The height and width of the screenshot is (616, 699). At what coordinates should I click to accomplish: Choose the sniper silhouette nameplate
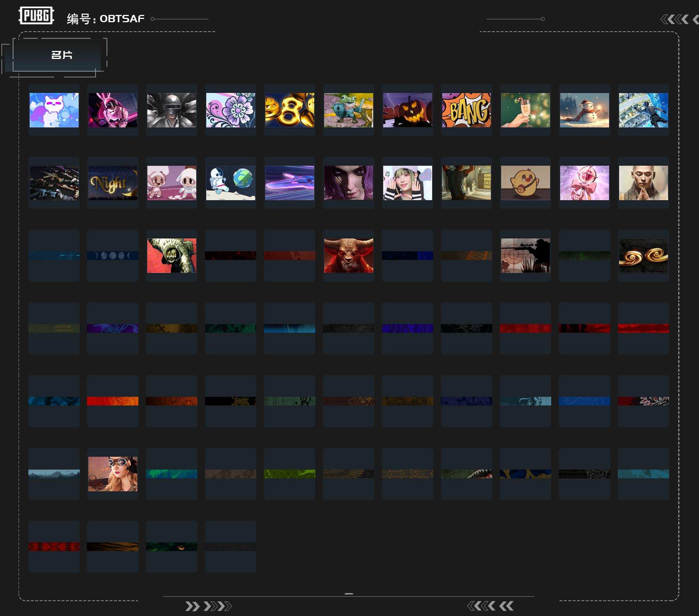pos(526,256)
